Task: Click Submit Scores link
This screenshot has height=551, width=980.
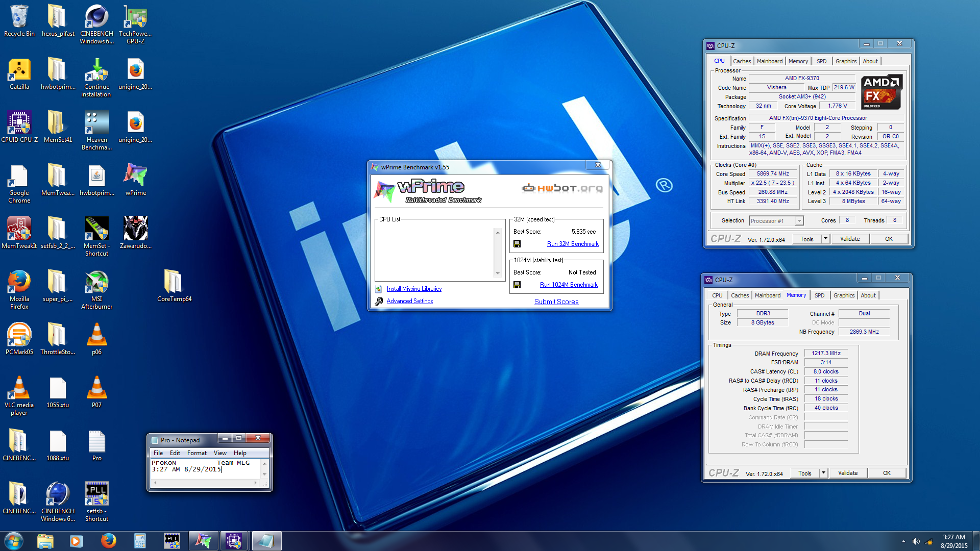Action: [556, 302]
